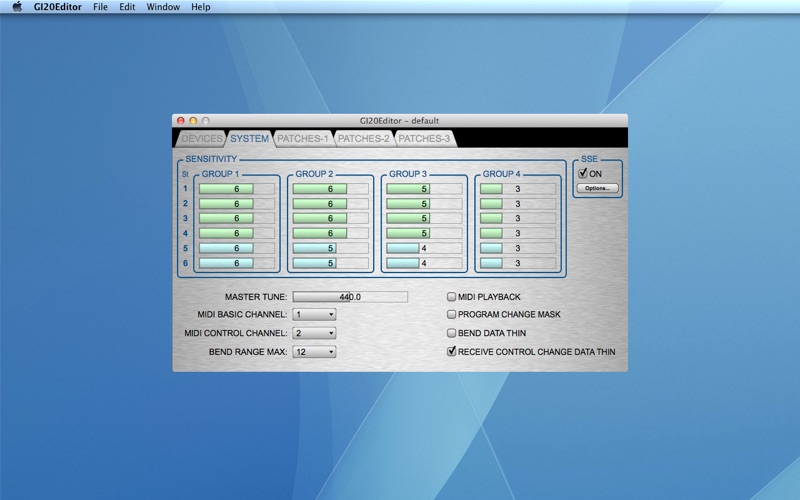800x500 pixels.
Task: Adjust Group 1 string 6 sensitivity slider
Action: coord(237,263)
